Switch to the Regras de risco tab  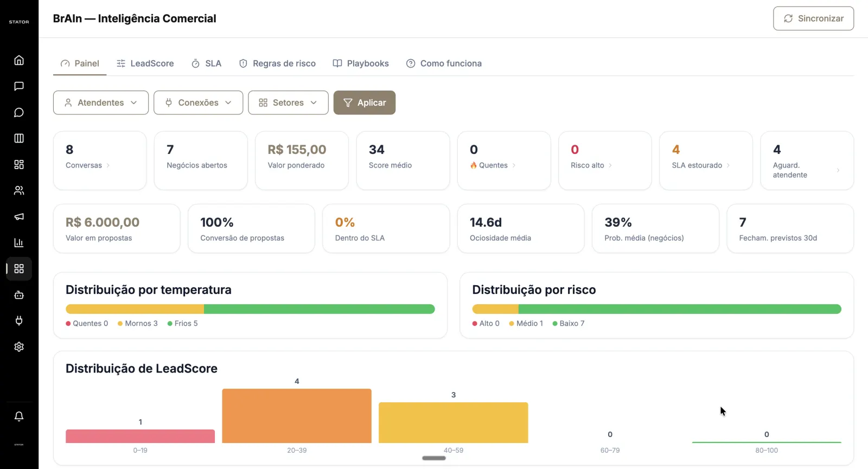click(x=277, y=63)
